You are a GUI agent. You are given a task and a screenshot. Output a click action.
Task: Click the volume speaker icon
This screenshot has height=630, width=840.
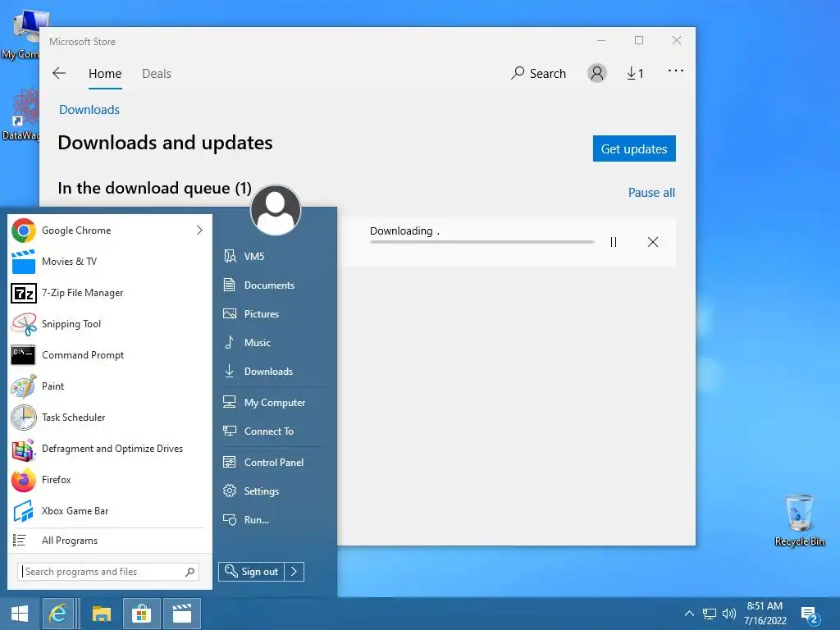[729, 614]
